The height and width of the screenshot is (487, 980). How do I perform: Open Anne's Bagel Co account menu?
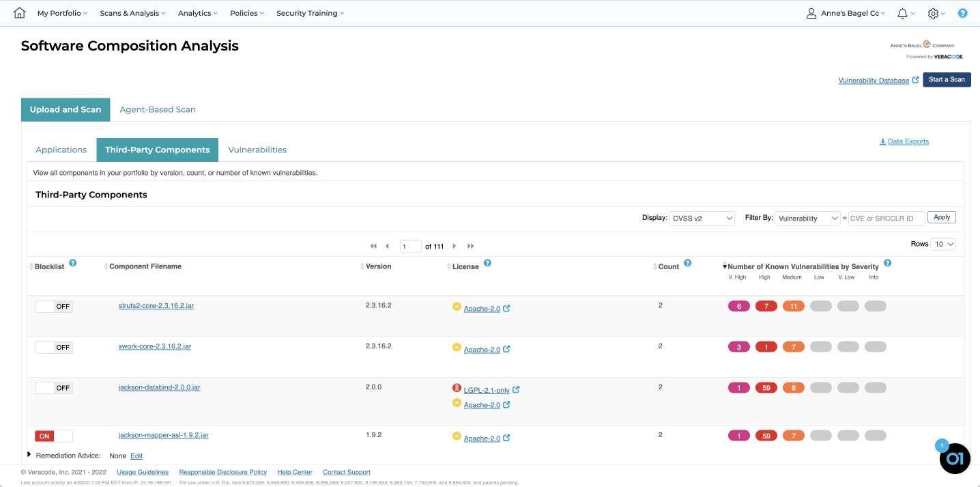[x=853, y=13]
